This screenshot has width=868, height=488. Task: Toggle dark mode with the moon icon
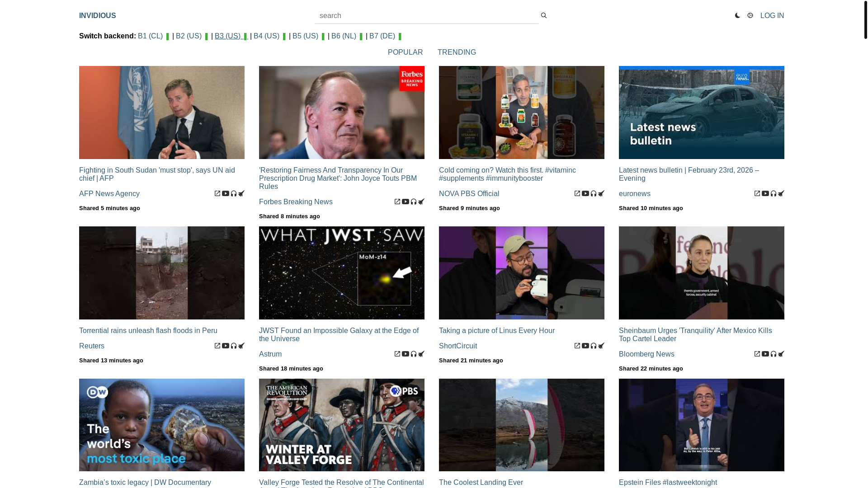pyautogui.click(x=737, y=16)
